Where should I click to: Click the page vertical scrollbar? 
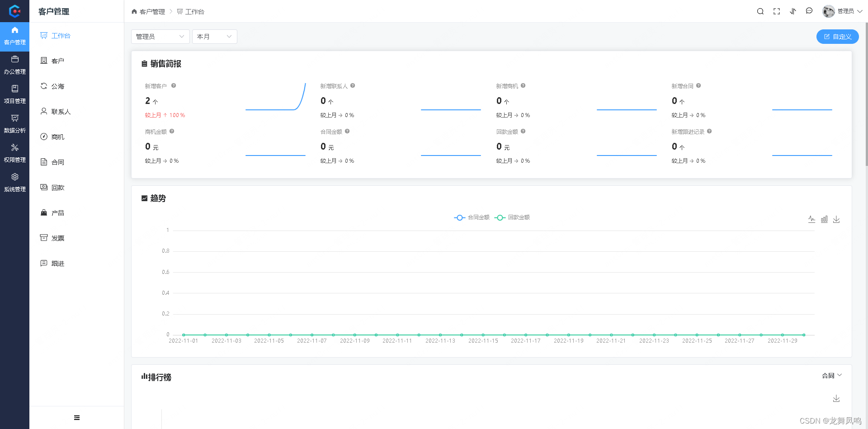point(866,95)
